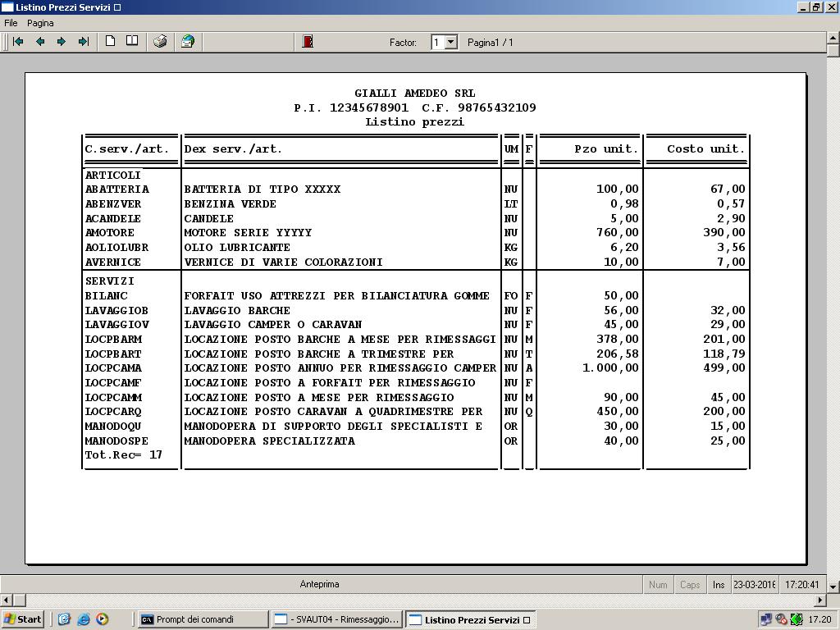Screen dimensions: 840x630
Task: Show two-page view icon
Action: point(132,41)
